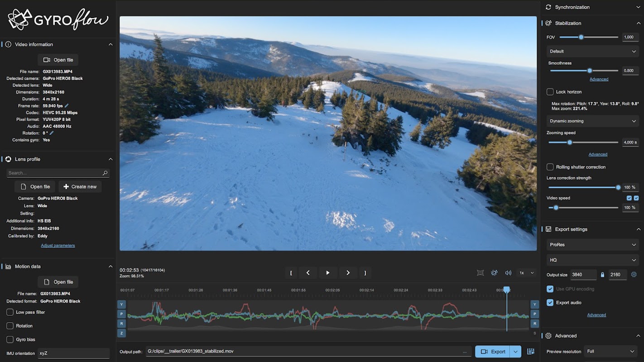Step to the previous frame
The height and width of the screenshot is (362, 644).
(308, 273)
